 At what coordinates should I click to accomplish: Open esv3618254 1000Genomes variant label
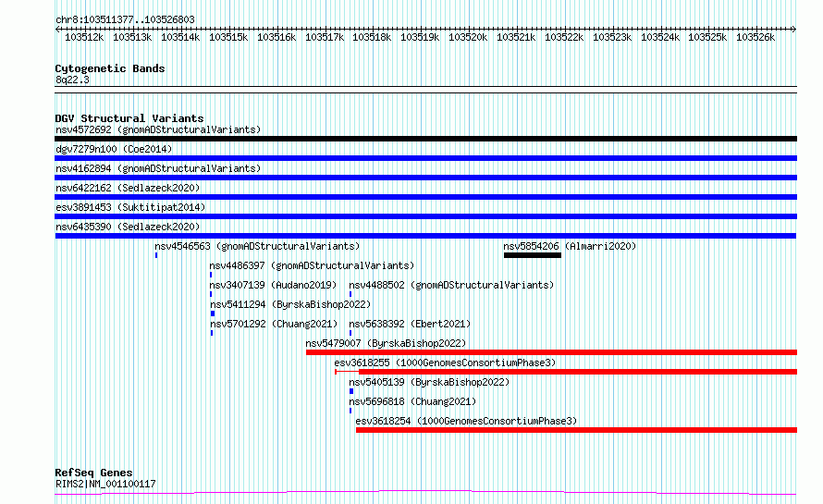pos(466,421)
